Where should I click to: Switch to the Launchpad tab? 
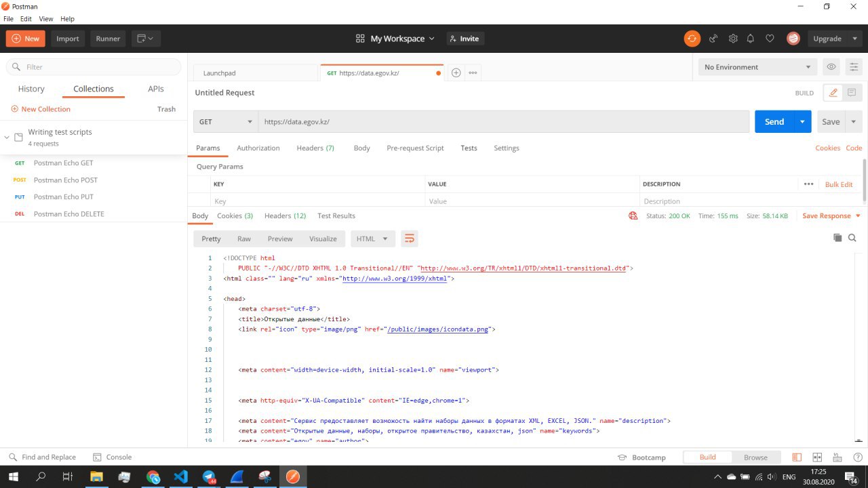point(256,73)
